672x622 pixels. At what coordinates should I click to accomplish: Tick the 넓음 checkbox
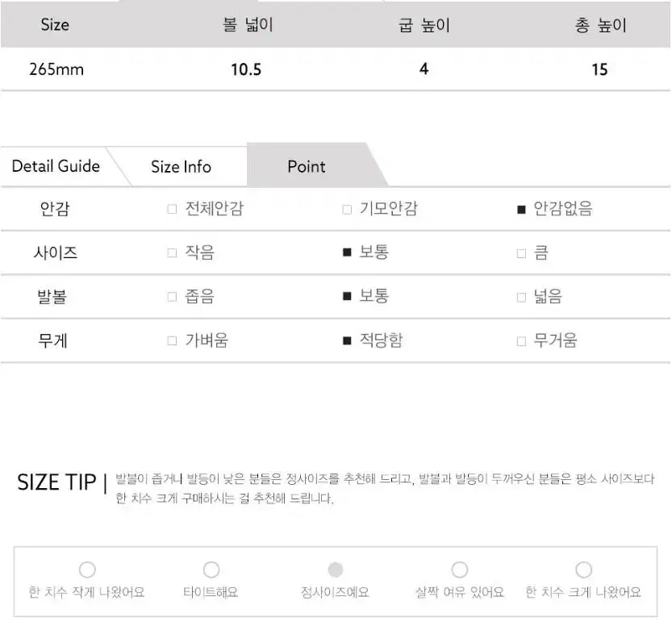click(521, 297)
